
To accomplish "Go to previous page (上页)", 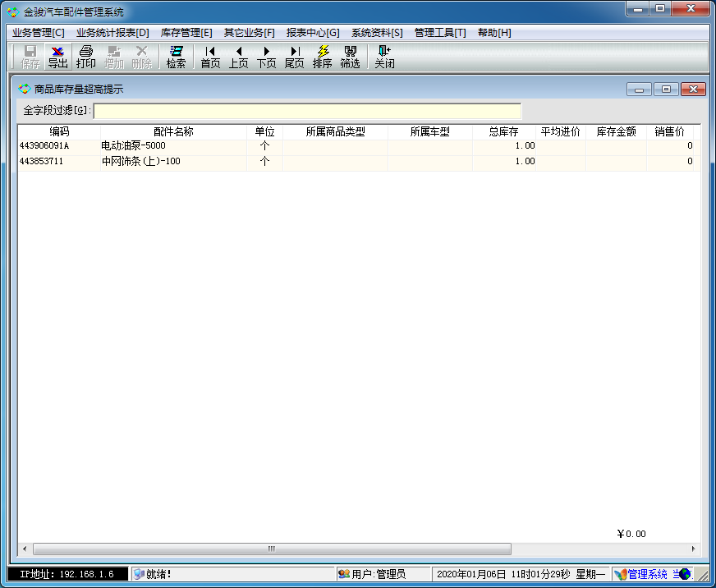I will point(238,57).
